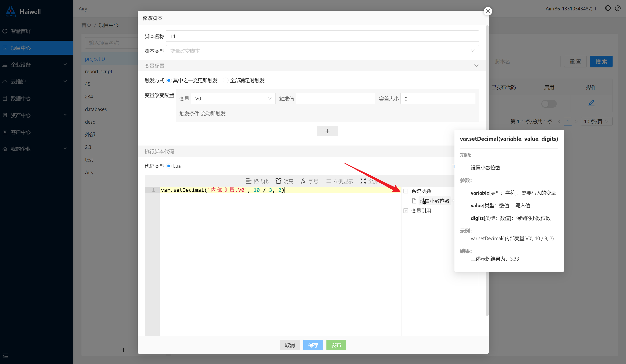The height and width of the screenshot is (364, 626).
Task: Open Air account dropdown at top
Action: coord(571,9)
